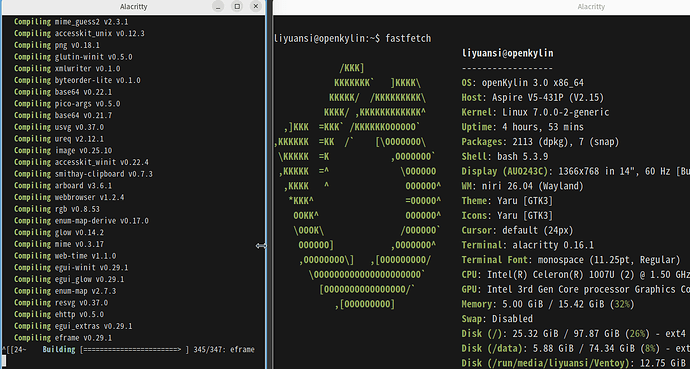Click the 'Compiling mime v0.3.17' line

59,244
